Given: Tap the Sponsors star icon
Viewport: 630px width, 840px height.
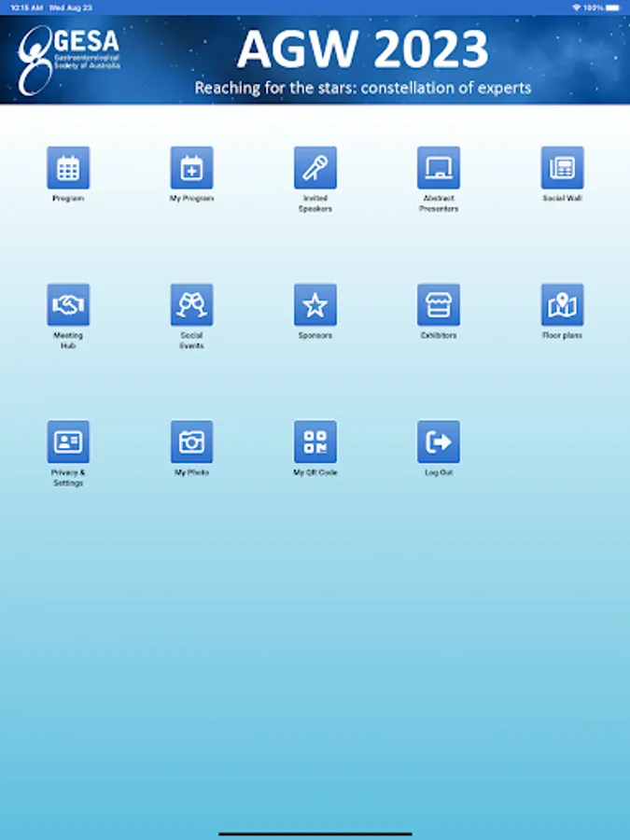Looking at the screenshot, I should click(x=315, y=305).
